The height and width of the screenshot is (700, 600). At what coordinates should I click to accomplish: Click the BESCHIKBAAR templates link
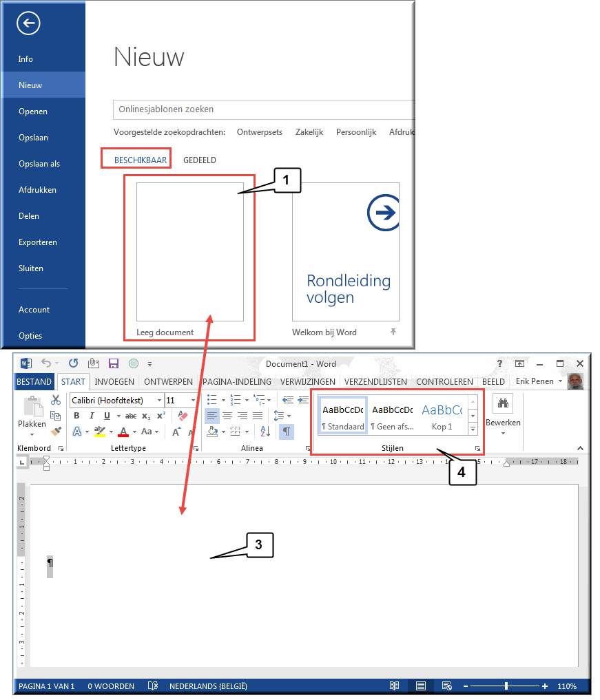point(141,160)
